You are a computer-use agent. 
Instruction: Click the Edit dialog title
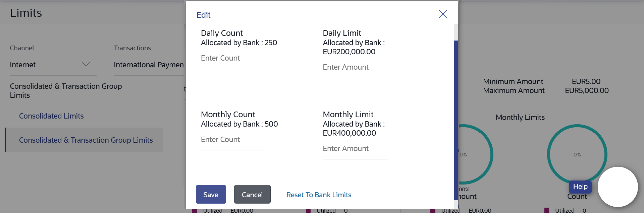coord(203,15)
